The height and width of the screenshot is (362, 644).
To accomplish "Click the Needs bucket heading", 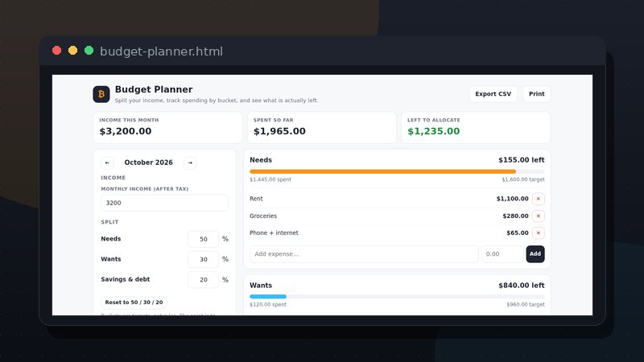I will click(x=261, y=160).
